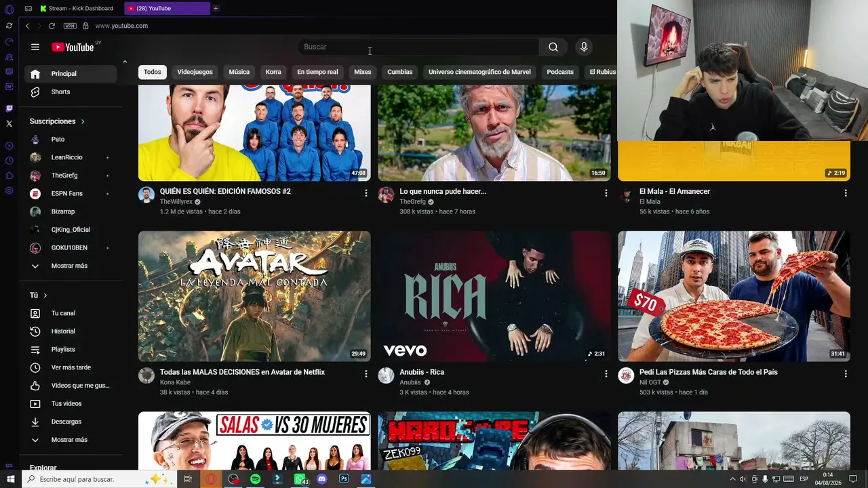The width and height of the screenshot is (868, 488).
Task: Play the Anubiis Rica vevo thumbnail
Action: pos(494,296)
